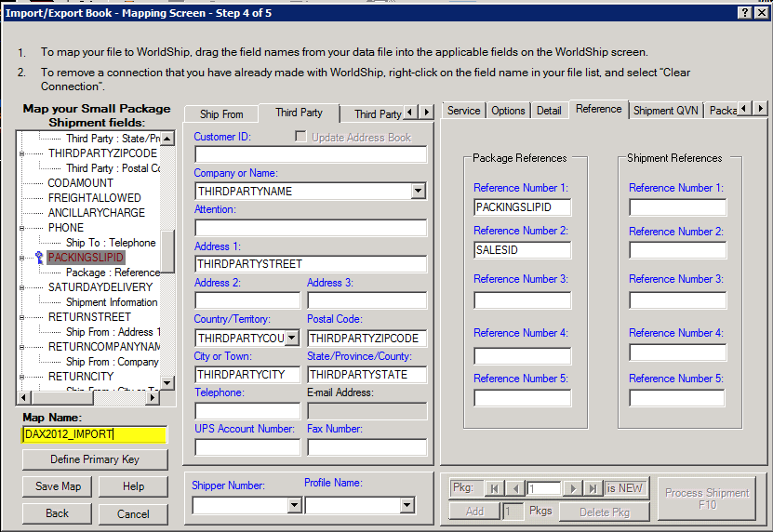The image size is (773, 532).
Task: Click the yellow Map Name input field
Action: coord(95,434)
